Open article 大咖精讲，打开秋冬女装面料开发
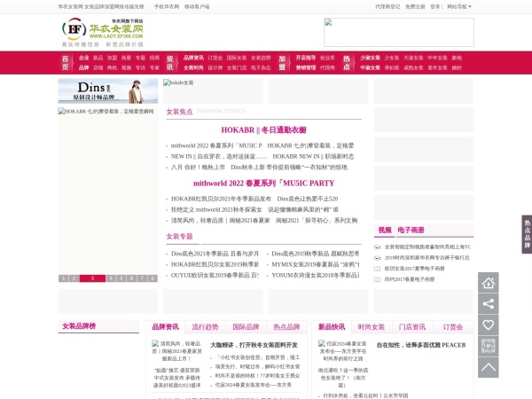The width and height of the screenshot is (532, 399). click(x=254, y=345)
